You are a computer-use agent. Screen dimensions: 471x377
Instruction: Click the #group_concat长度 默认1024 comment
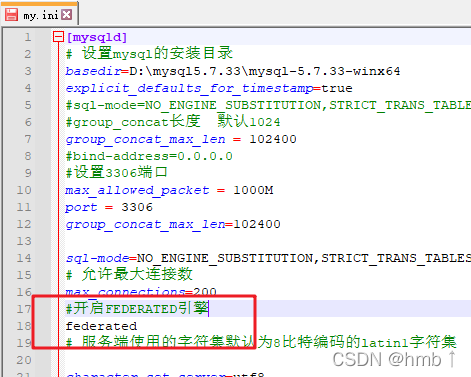coord(173,121)
